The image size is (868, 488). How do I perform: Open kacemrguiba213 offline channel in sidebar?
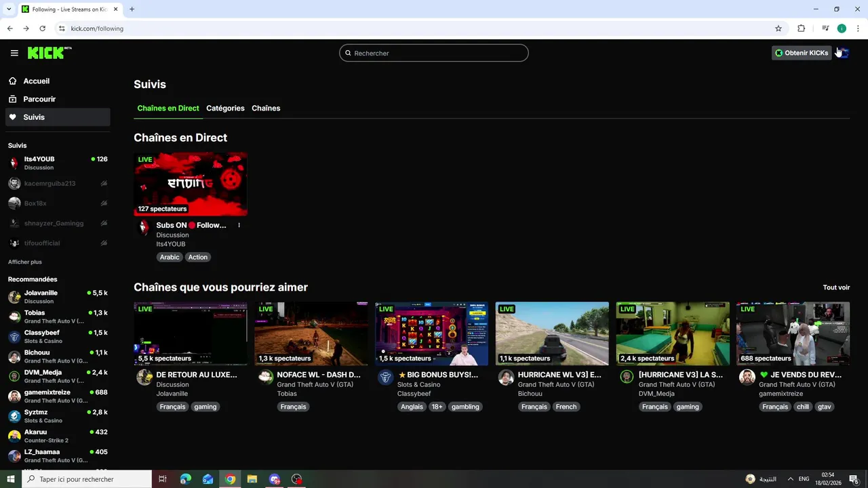point(58,183)
